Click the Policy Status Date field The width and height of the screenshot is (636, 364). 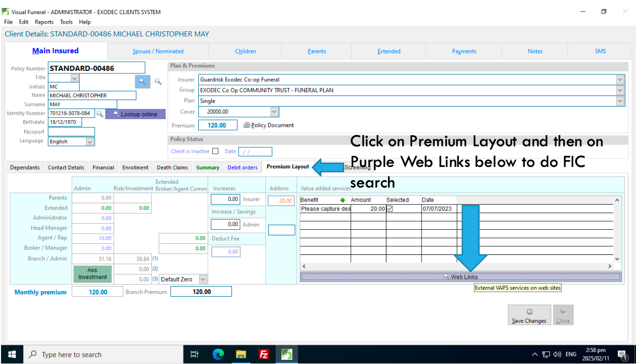(x=255, y=151)
